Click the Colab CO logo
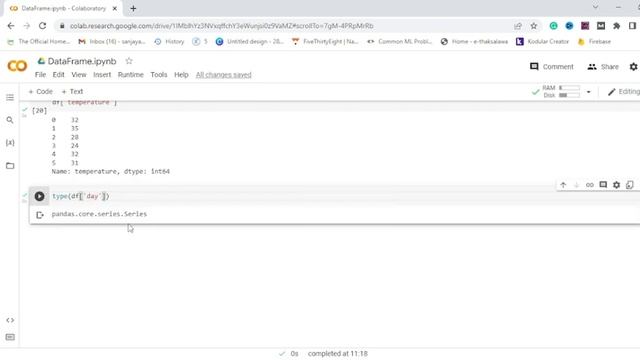This screenshot has height=360, width=640. pos(17,66)
